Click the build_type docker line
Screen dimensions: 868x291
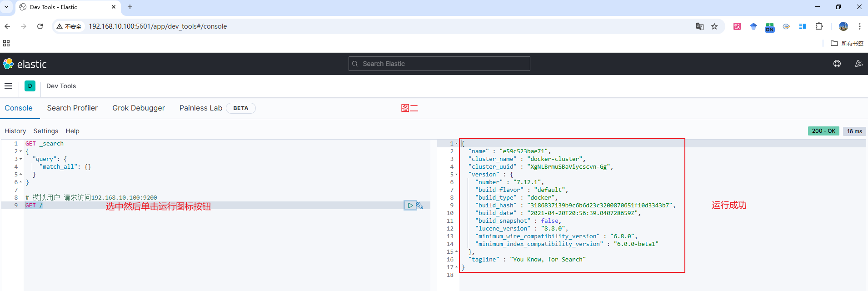tap(516, 198)
